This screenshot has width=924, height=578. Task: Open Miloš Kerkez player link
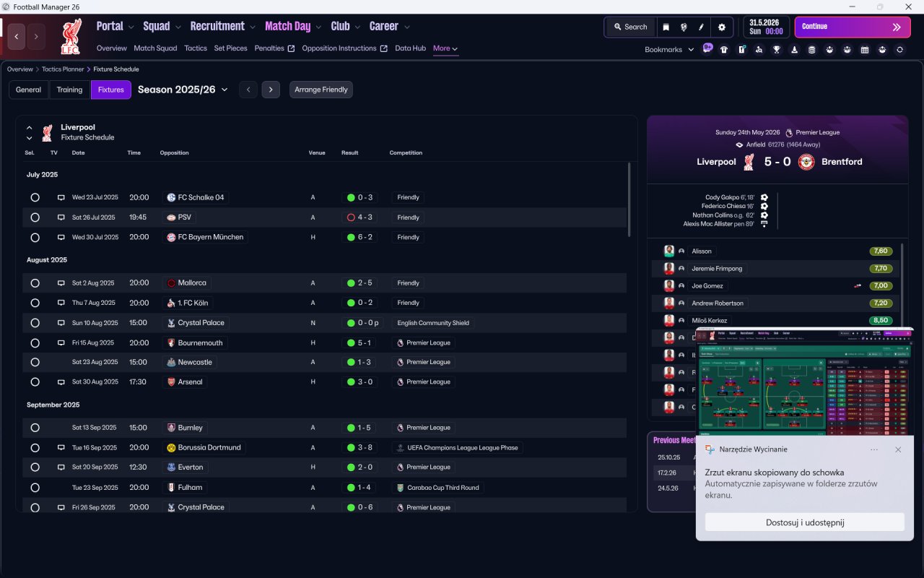point(710,320)
